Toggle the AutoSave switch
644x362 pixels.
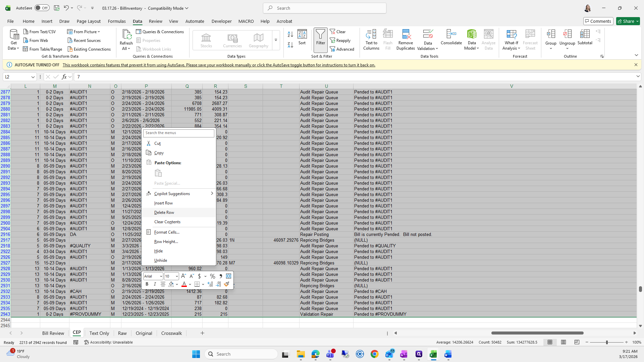42,8
